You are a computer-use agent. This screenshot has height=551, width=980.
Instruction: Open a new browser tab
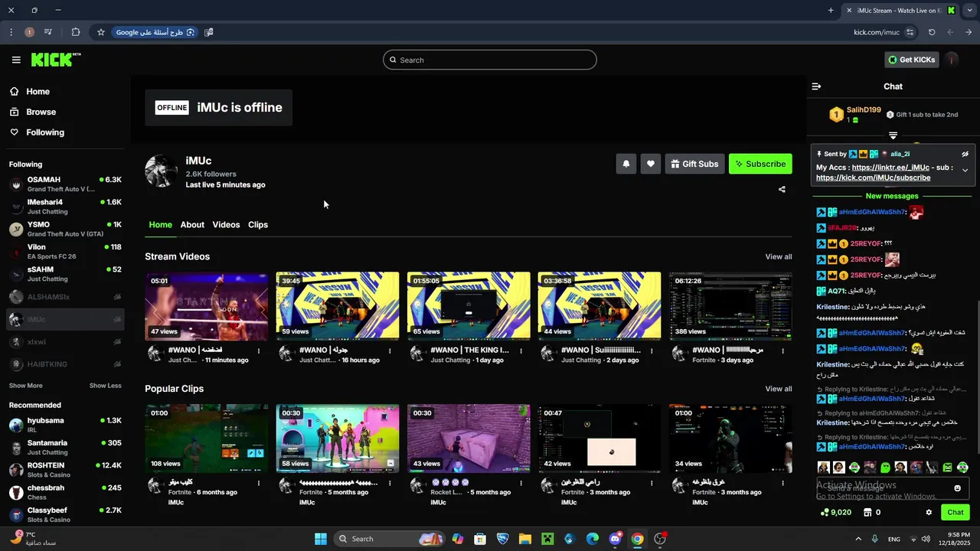831,10
